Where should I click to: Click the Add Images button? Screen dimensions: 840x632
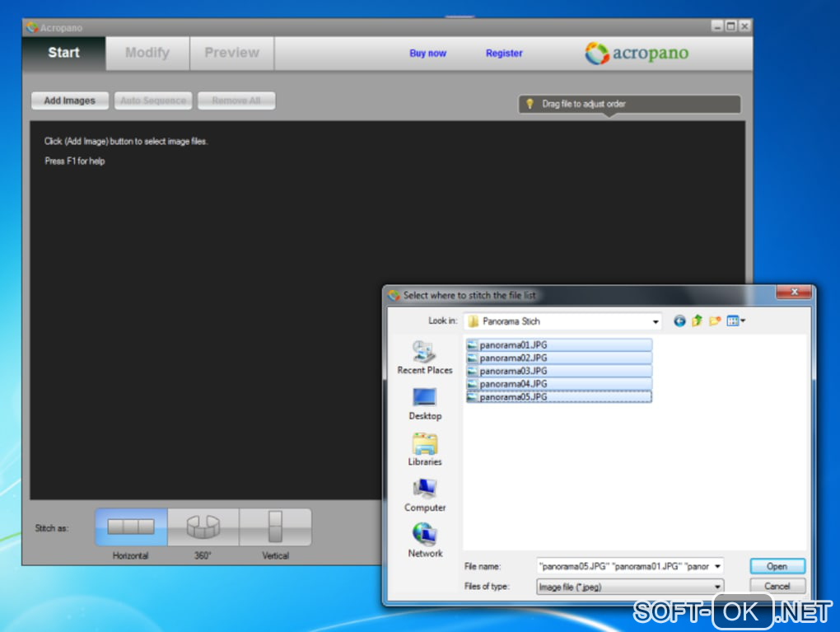pyautogui.click(x=70, y=101)
